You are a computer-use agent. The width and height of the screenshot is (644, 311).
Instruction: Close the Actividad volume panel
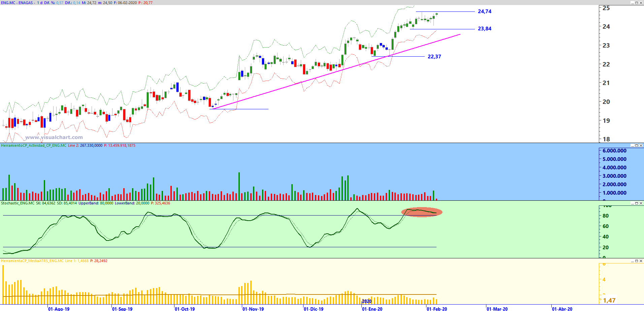pos(641,146)
